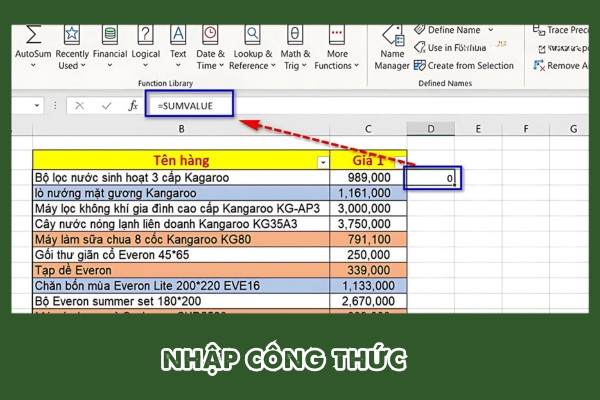Select price cell 3,000,000
The height and width of the screenshot is (400, 600).
(x=368, y=209)
